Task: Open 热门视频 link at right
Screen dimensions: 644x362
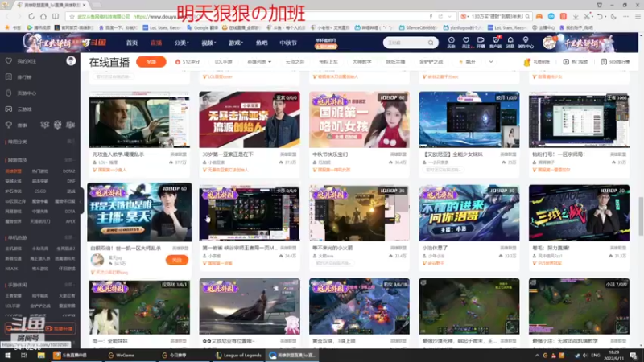Action: 576,62
